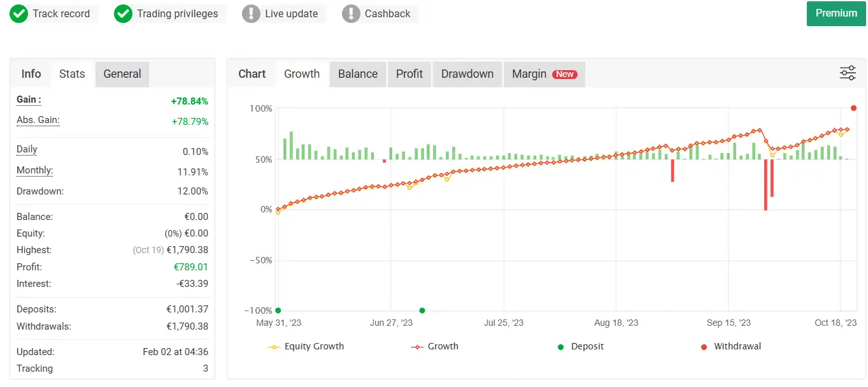Click the underlined Daily link
The height and width of the screenshot is (387, 868).
pos(26,149)
